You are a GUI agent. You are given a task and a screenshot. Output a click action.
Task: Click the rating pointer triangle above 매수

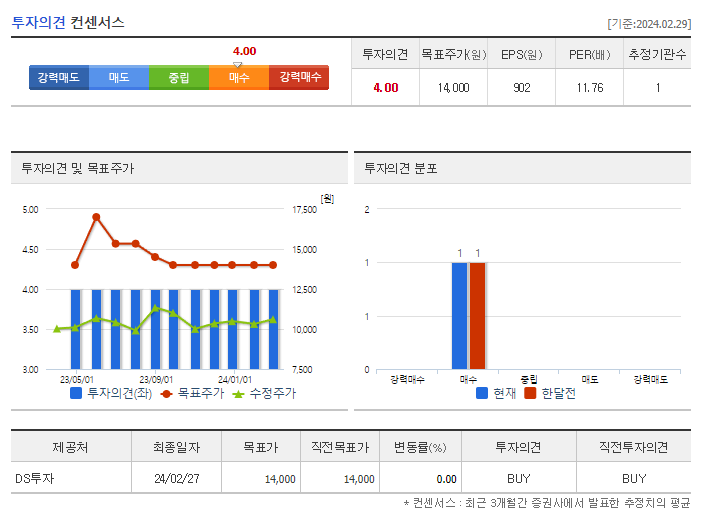(238, 65)
